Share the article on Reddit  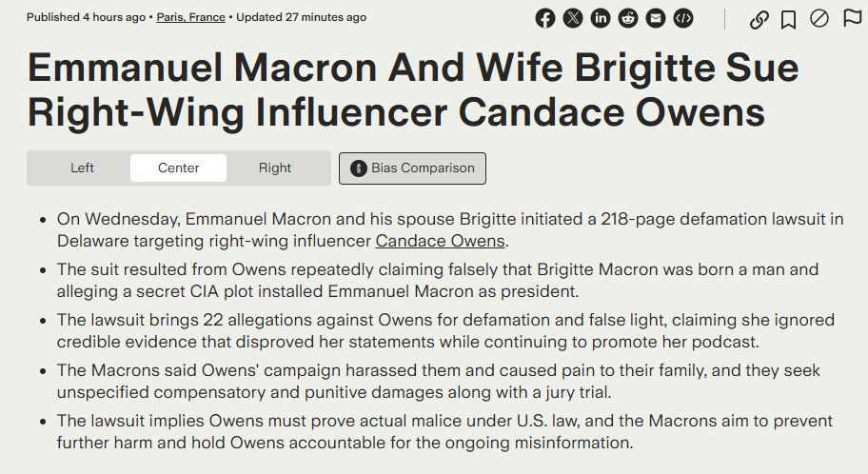(628, 19)
